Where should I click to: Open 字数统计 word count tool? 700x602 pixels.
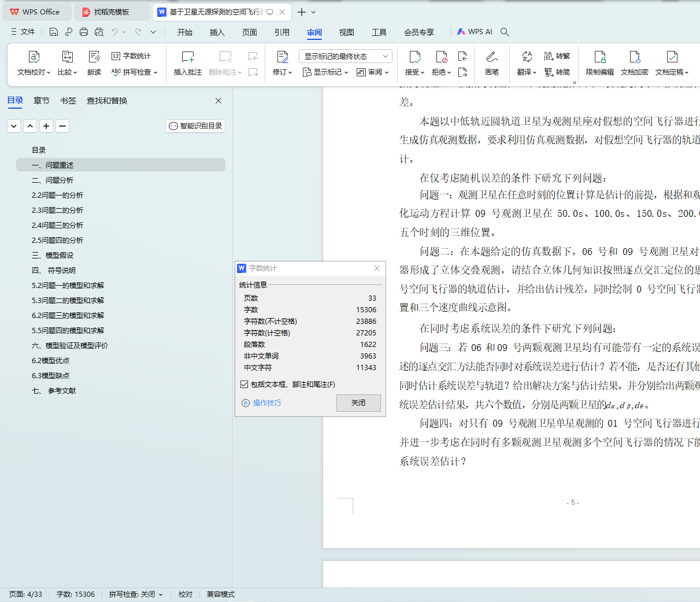click(x=131, y=56)
